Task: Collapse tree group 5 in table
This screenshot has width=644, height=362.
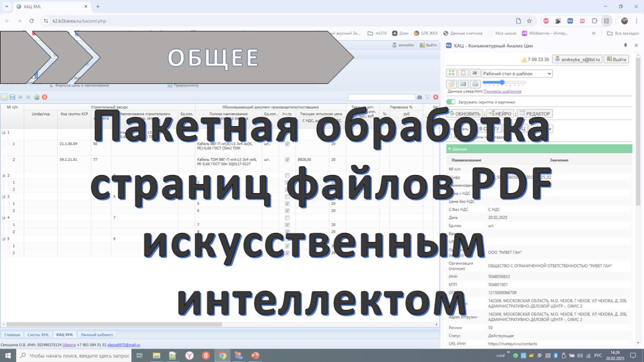Action: (4, 239)
